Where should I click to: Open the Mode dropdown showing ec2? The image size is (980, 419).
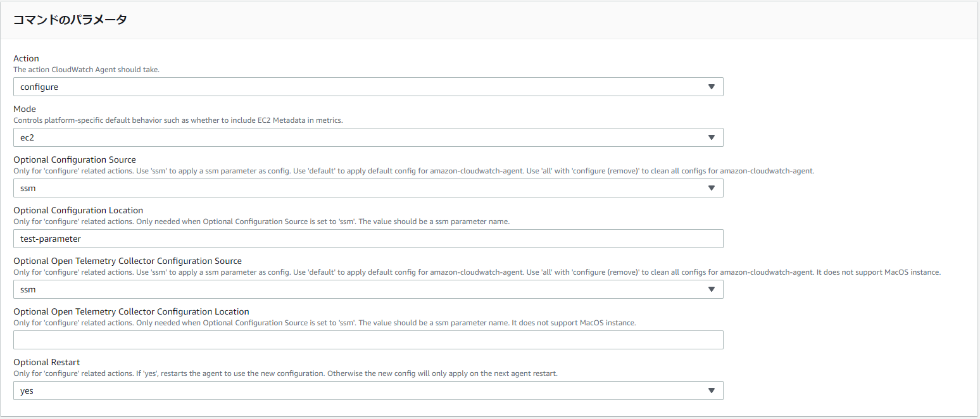[368, 137]
